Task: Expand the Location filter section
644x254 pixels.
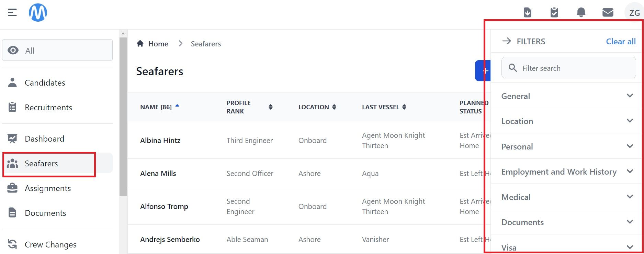Action: (x=567, y=121)
